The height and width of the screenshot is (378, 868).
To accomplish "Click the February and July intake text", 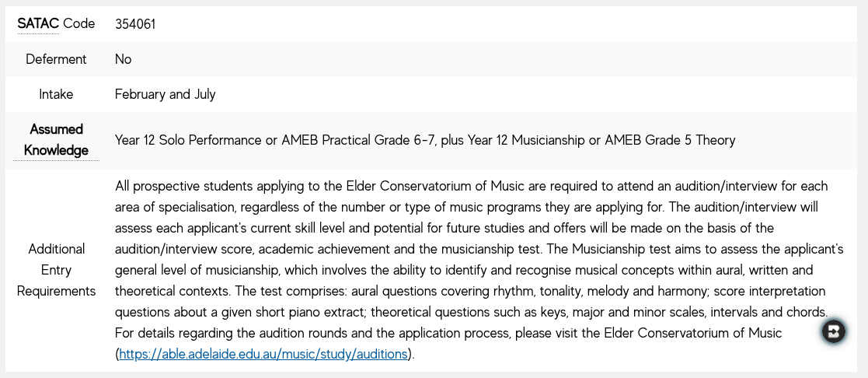I will coord(165,94).
